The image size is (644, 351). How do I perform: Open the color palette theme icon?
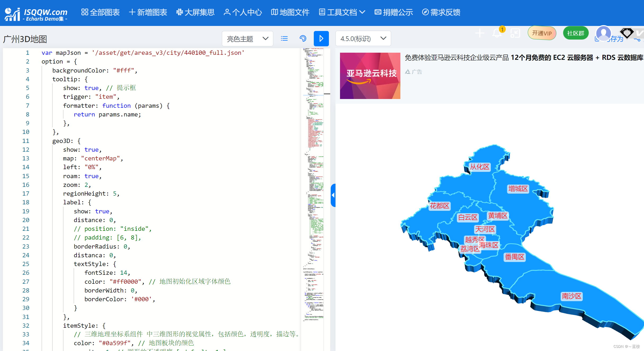(303, 39)
